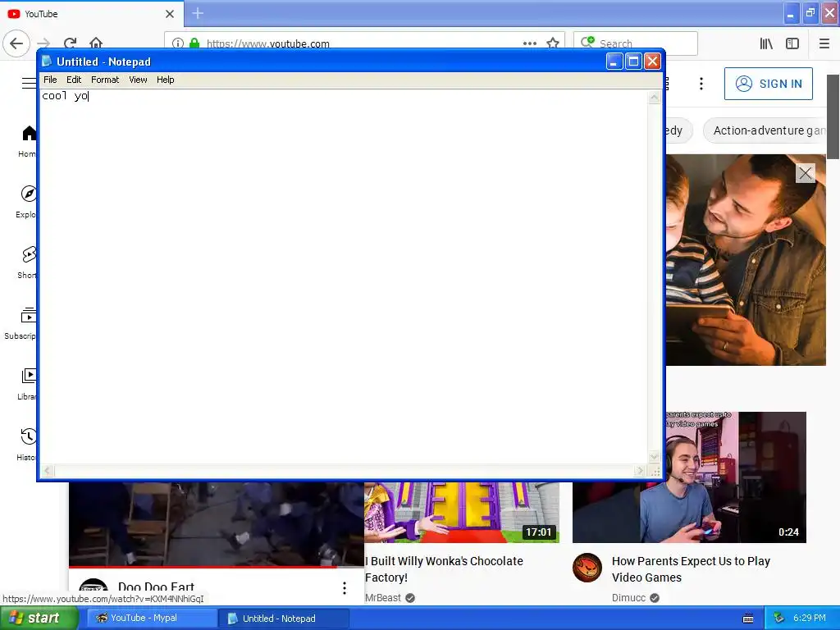
Task: Open YouTube Library sidebar icon
Action: pyautogui.click(x=27, y=384)
